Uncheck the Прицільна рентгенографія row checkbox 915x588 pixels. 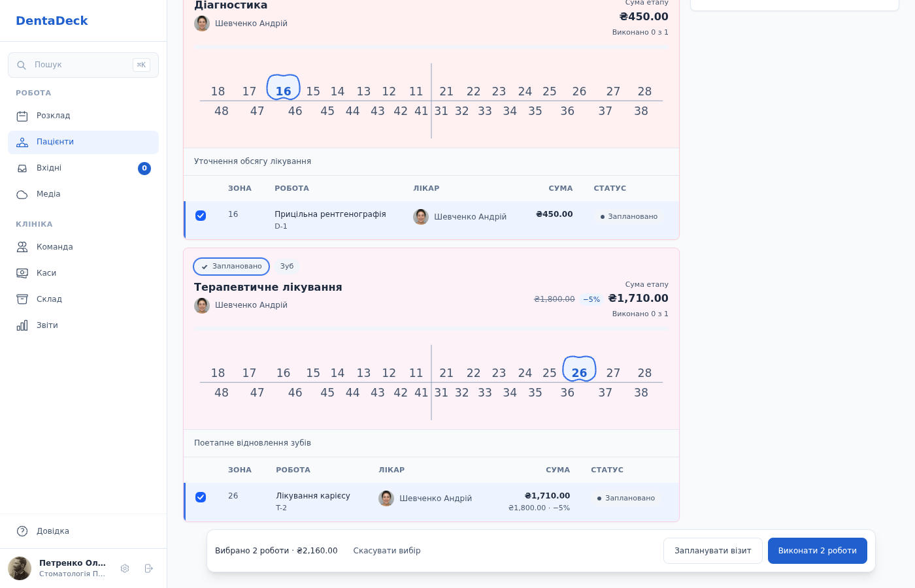click(x=201, y=216)
